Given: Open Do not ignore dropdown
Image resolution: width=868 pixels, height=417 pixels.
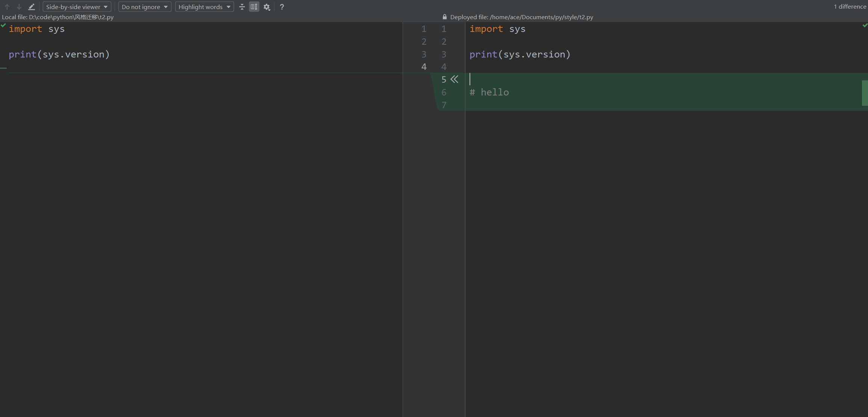Looking at the screenshot, I should pyautogui.click(x=145, y=7).
